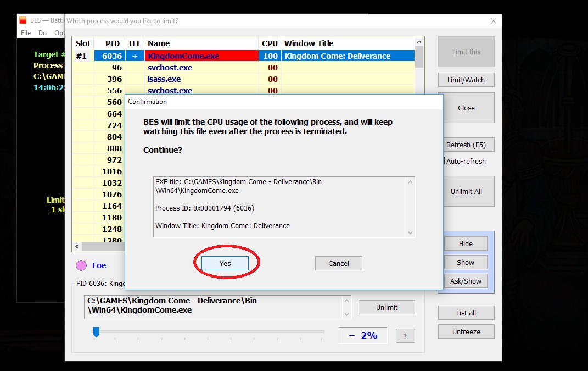Click the Unfreeze button

466,331
